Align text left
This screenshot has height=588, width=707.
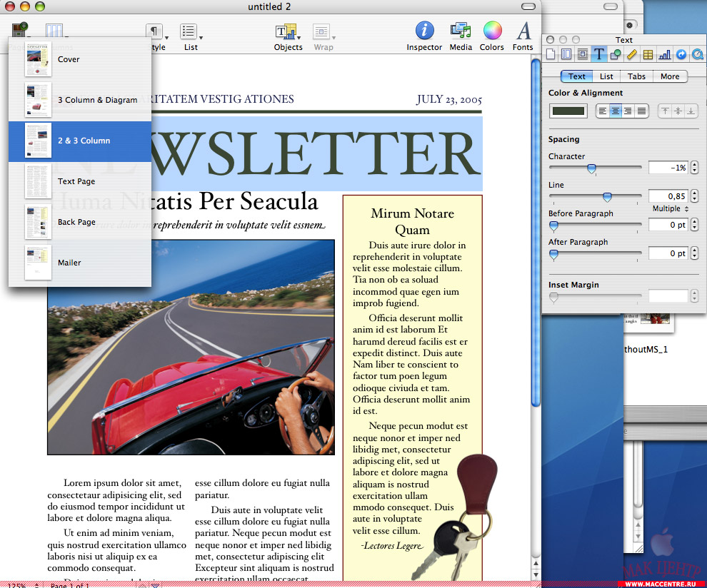[x=603, y=111]
